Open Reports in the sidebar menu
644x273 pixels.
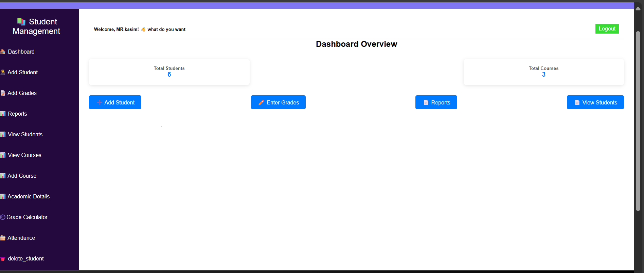(x=17, y=114)
